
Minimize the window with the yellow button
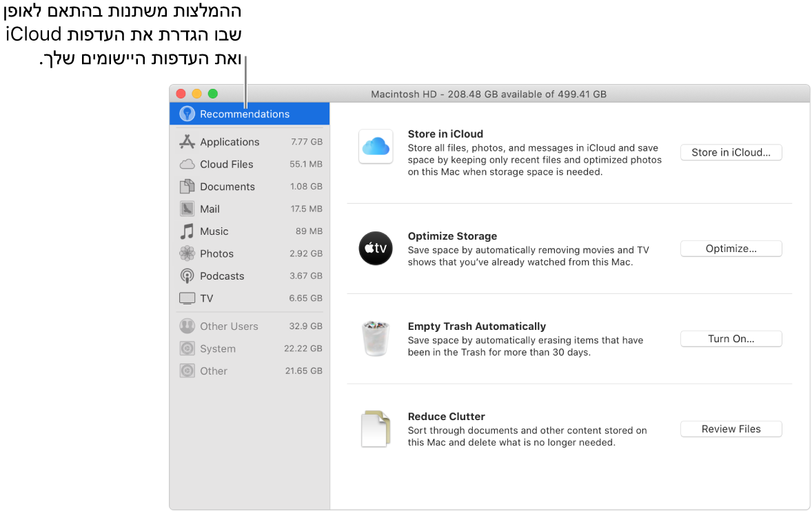click(x=196, y=94)
